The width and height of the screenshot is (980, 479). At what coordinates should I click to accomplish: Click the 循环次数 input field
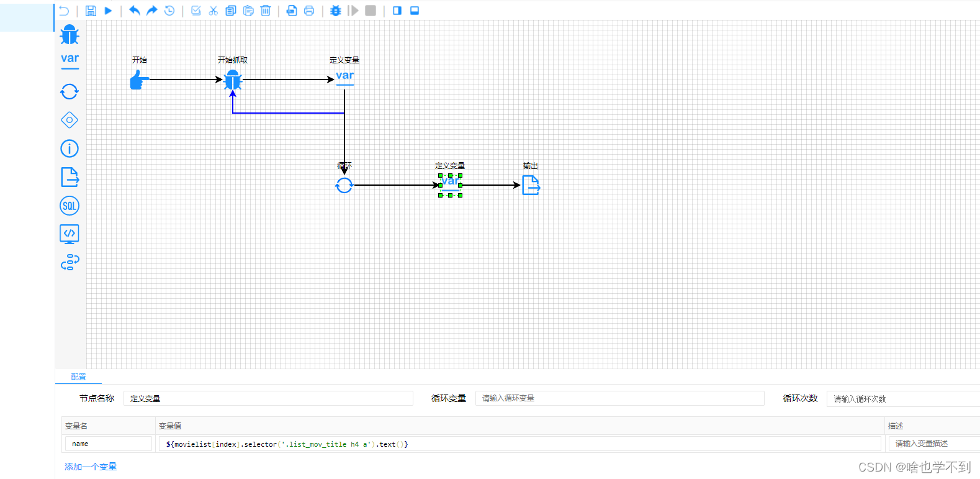coord(903,398)
